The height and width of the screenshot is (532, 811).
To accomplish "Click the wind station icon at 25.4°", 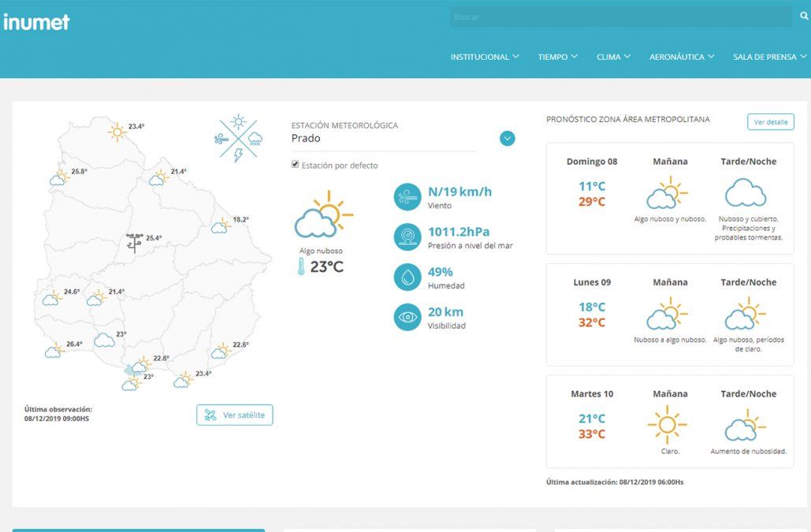I will coord(135,240).
